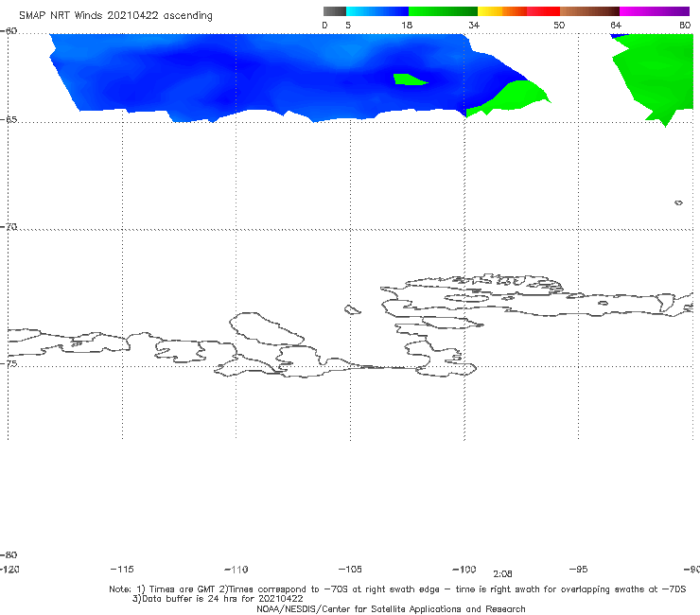The image size is (700, 615).
Task: Select the green segment of the color bar
Action: click(x=443, y=11)
